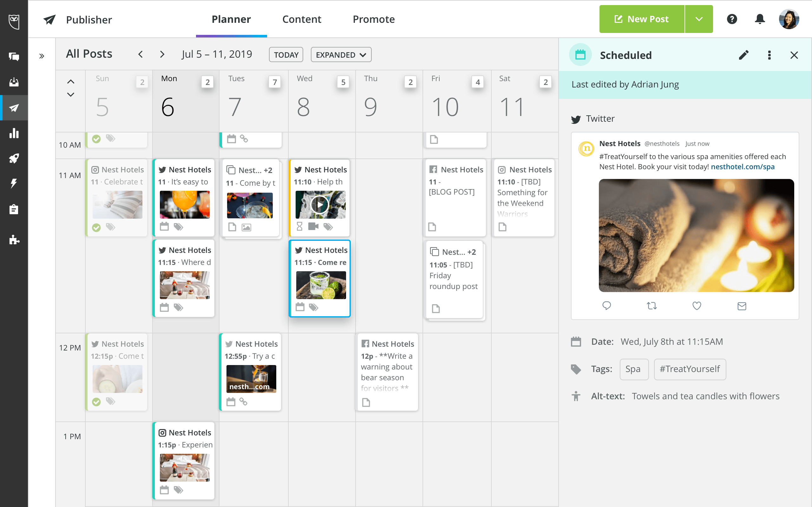
Task: Click the New Post button to create a post
Action: click(x=641, y=19)
